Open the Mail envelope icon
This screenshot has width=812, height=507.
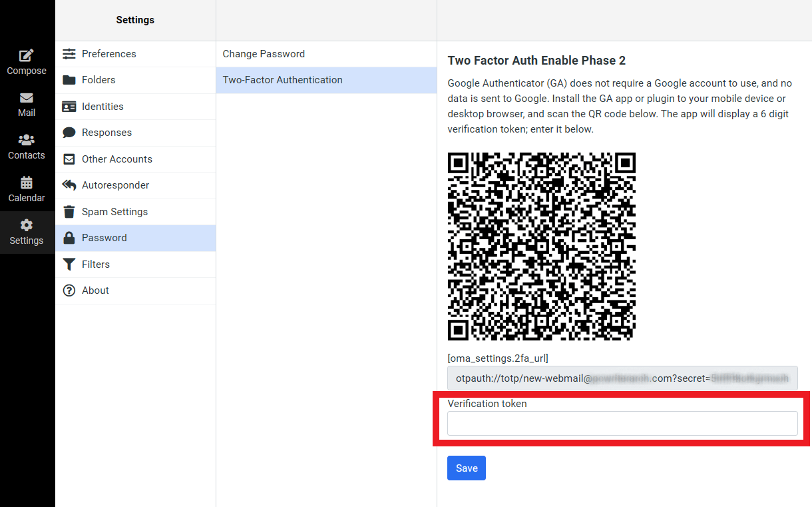(27, 98)
